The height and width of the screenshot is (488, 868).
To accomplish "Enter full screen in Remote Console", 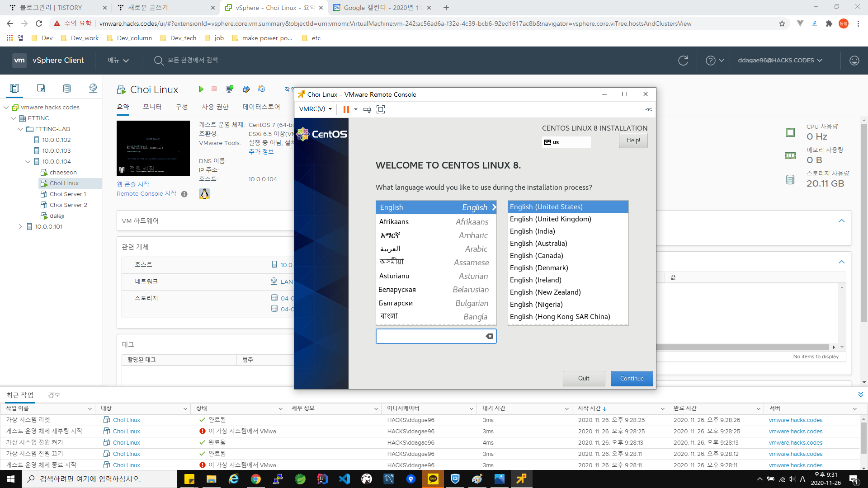I will [x=381, y=109].
